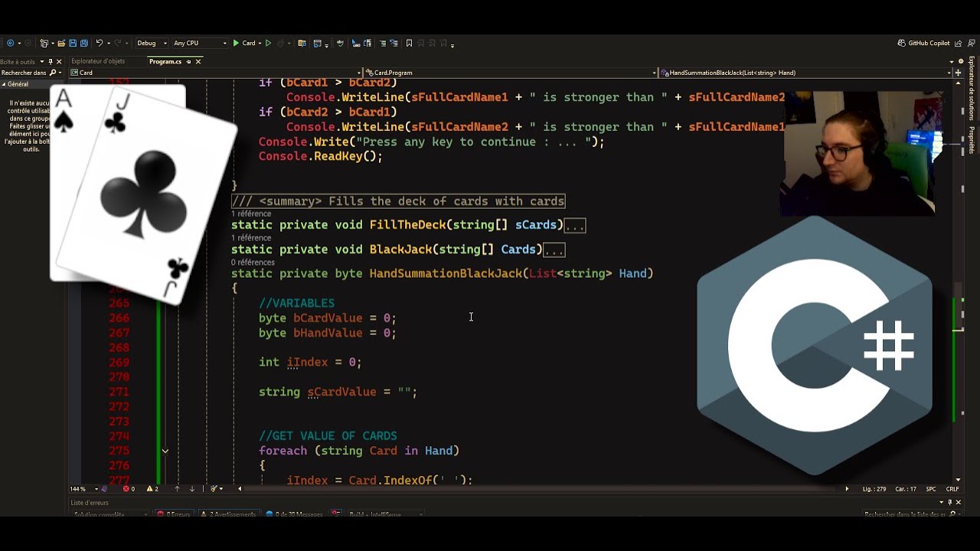Screen dimensions: 980x551
Task: Click the GitHub Copilot button
Action: click(x=923, y=44)
